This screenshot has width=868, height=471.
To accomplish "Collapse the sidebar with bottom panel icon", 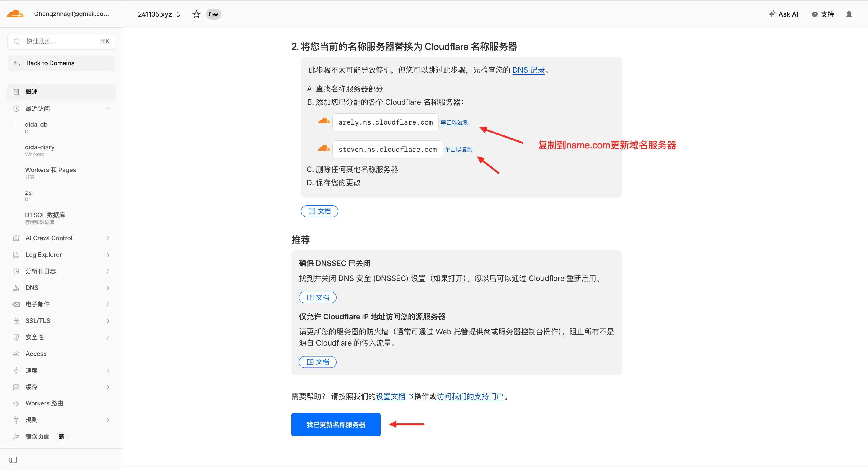I will pos(13,459).
